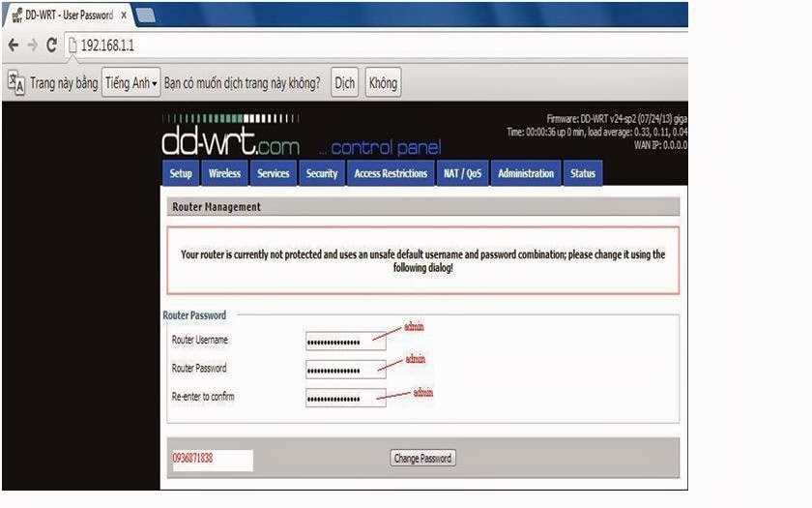Click the Router Username label
The width and height of the screenshot is (812, 508).
coord(200,340)
